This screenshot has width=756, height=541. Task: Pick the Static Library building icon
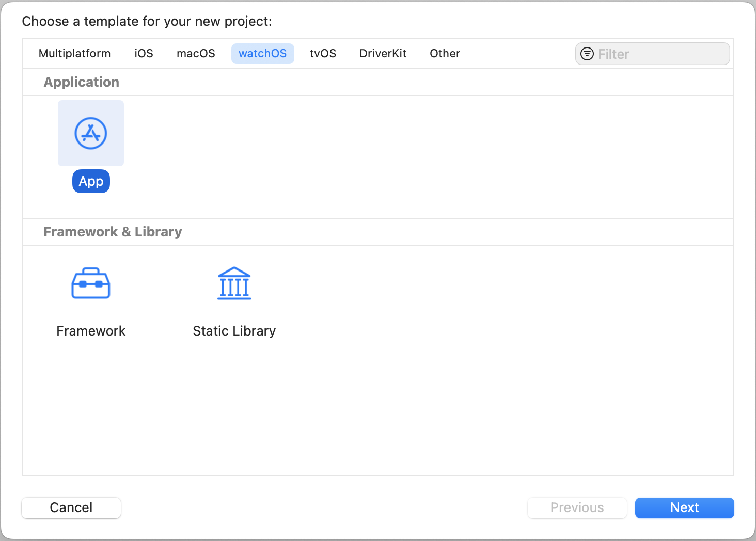click(234, 283)
